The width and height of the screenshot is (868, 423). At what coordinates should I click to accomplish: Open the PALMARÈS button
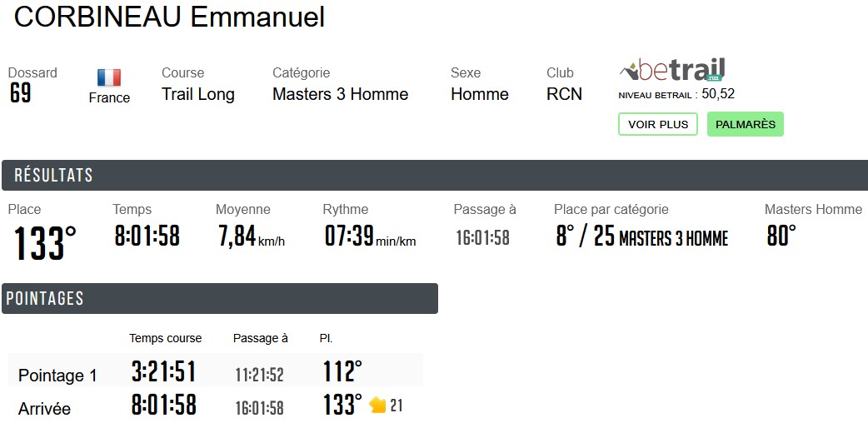click(745, 124)
